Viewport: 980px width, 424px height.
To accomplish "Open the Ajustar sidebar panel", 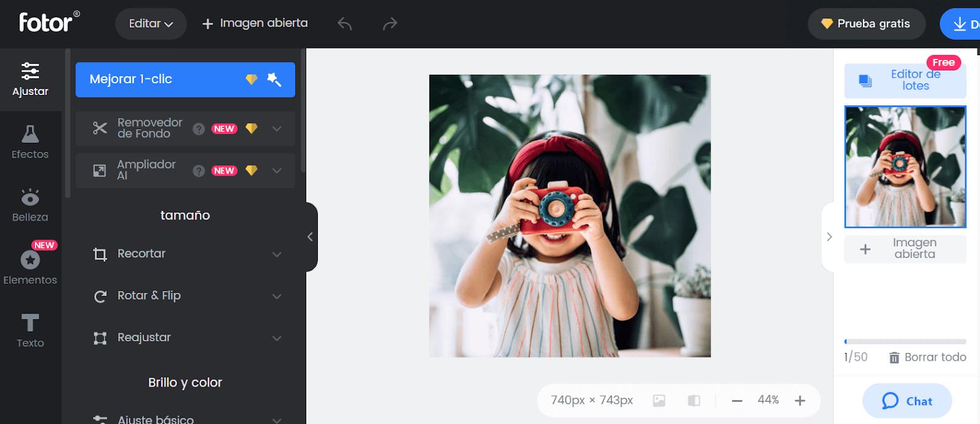I will [x=30, y=80].
